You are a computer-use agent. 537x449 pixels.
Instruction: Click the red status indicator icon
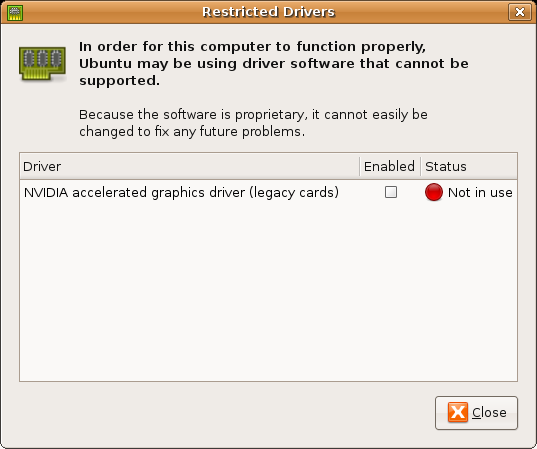[434, 192]
